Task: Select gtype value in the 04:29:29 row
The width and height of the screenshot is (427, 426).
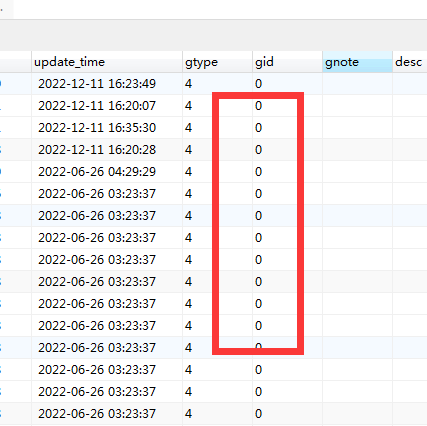Action: (217, 172)
